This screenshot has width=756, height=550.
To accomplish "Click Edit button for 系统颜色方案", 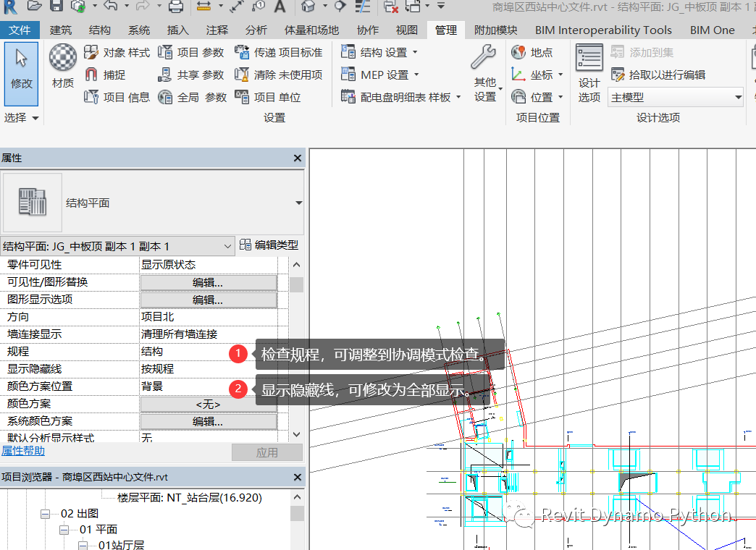I will click(x=209, y=421).
